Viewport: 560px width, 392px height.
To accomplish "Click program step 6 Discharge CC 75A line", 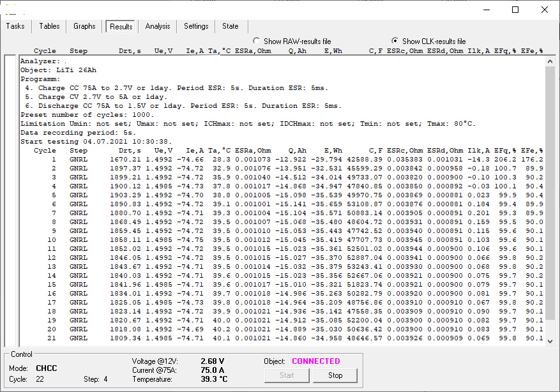I will click(x=183, y=106).
